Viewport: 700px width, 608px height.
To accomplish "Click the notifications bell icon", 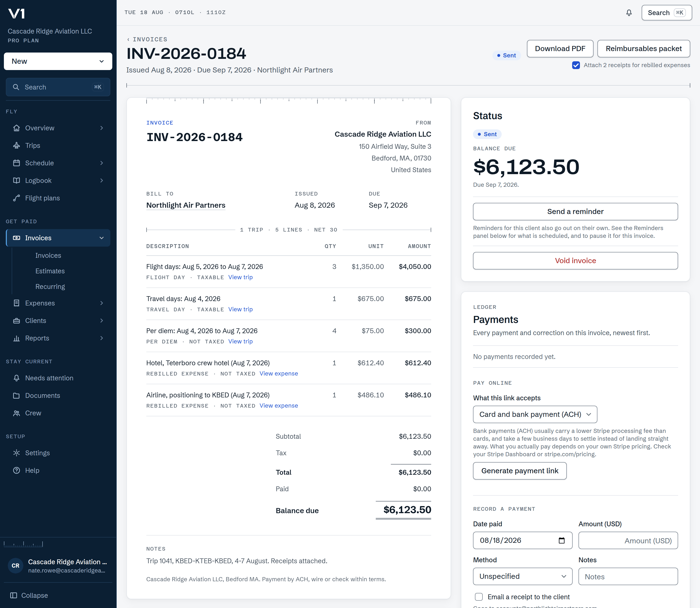I will [x=629, y=13].
